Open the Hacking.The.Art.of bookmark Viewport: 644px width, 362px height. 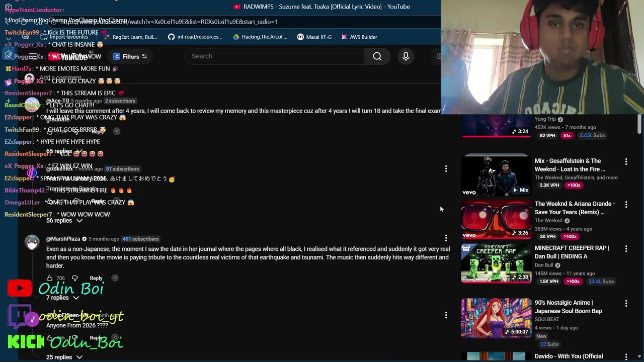tap(260, 37)
